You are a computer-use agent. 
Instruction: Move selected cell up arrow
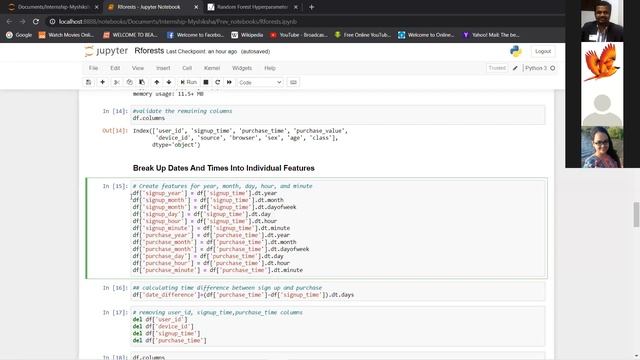156,82
